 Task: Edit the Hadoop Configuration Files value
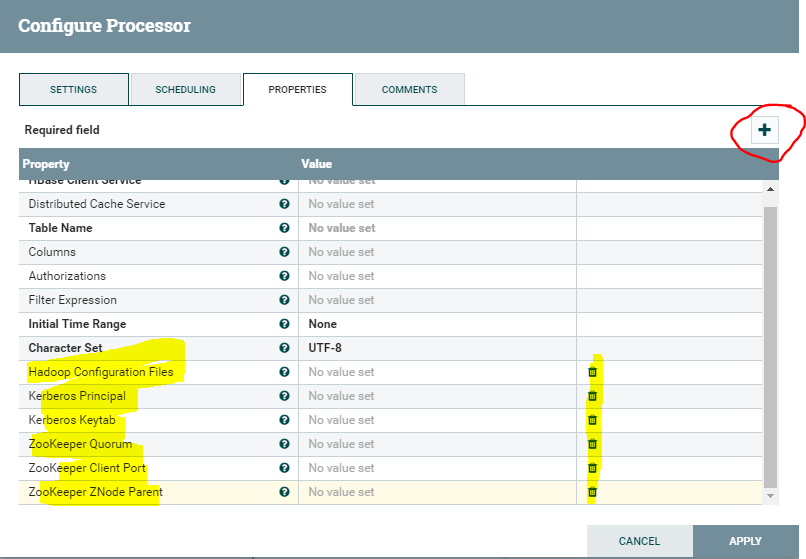point(437,372)
